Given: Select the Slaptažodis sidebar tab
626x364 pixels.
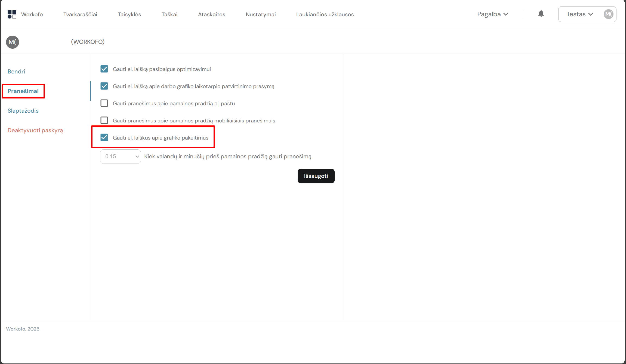Looking at the screenshot, I should [23, 111].
